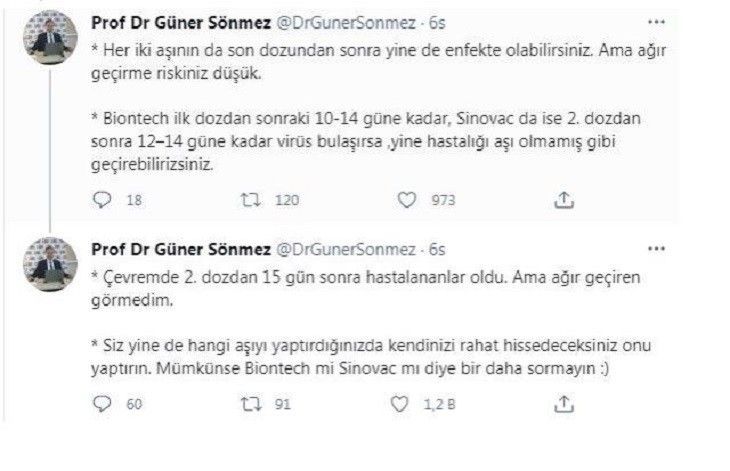Reply to the first tweet about Biontech doses

(x=102, y=200)
